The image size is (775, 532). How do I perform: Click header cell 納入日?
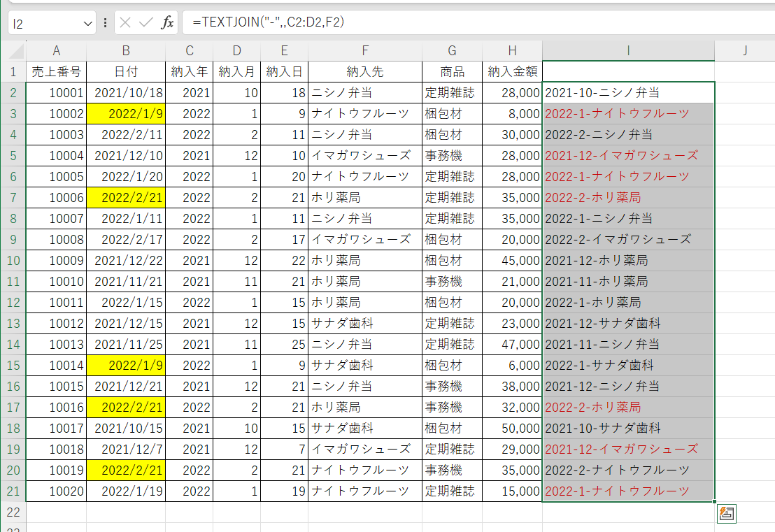point(284,71)
